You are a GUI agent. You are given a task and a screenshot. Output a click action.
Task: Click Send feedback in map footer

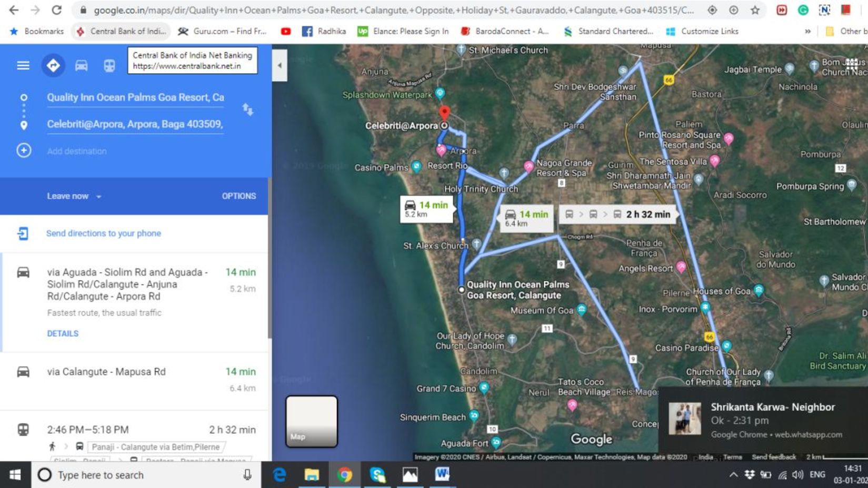point(773,457)
